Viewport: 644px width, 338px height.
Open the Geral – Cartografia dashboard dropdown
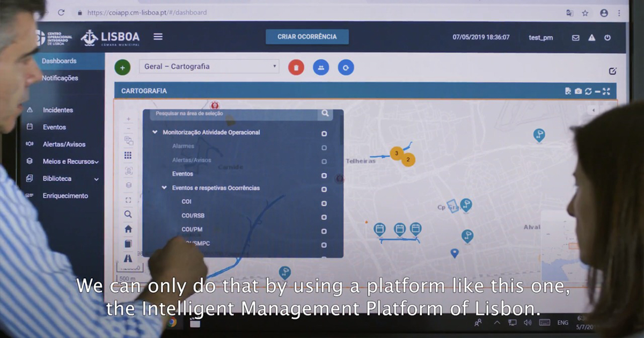209,67
